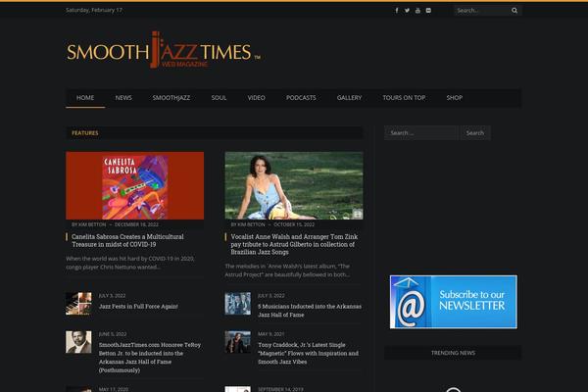
Task: Click the Features section heading
Action: pos(85,133)
